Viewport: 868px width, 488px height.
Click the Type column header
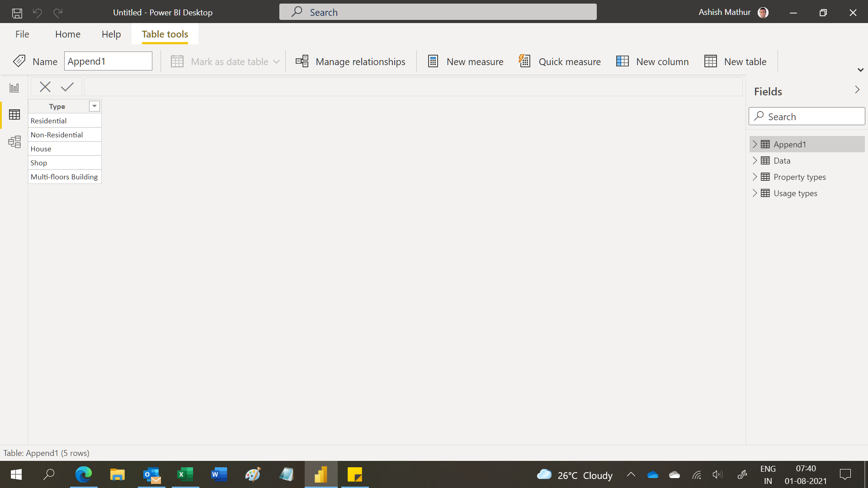(57, 106)
